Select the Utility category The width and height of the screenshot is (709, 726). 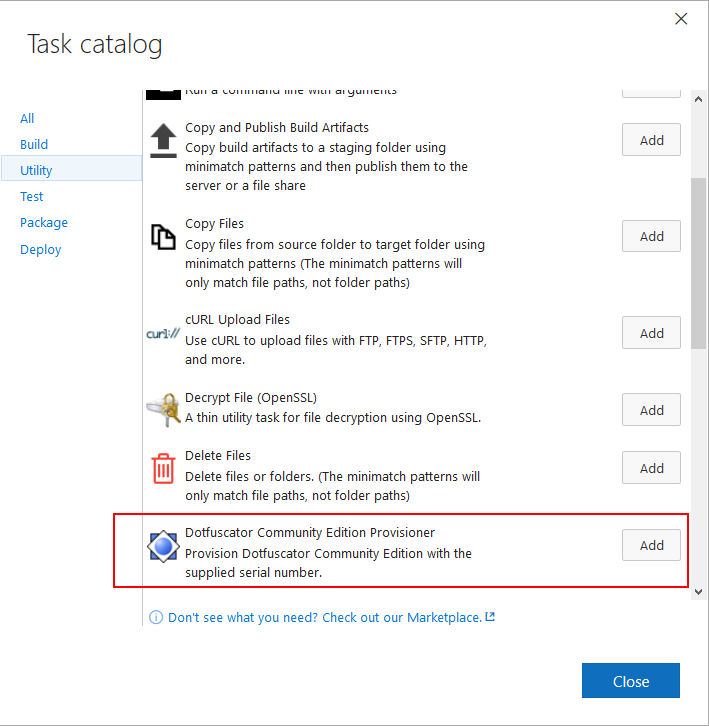[72, 170]
